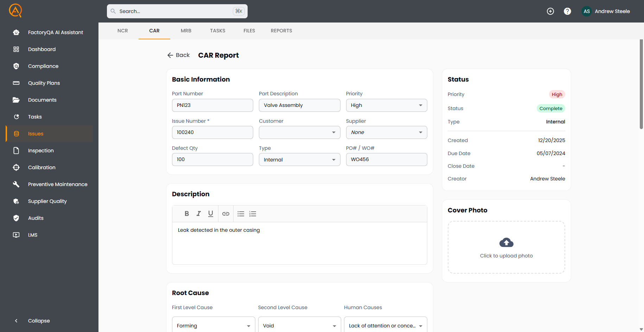Insert a link in Description editor
The image size is (644, 332).
(226, 214)
